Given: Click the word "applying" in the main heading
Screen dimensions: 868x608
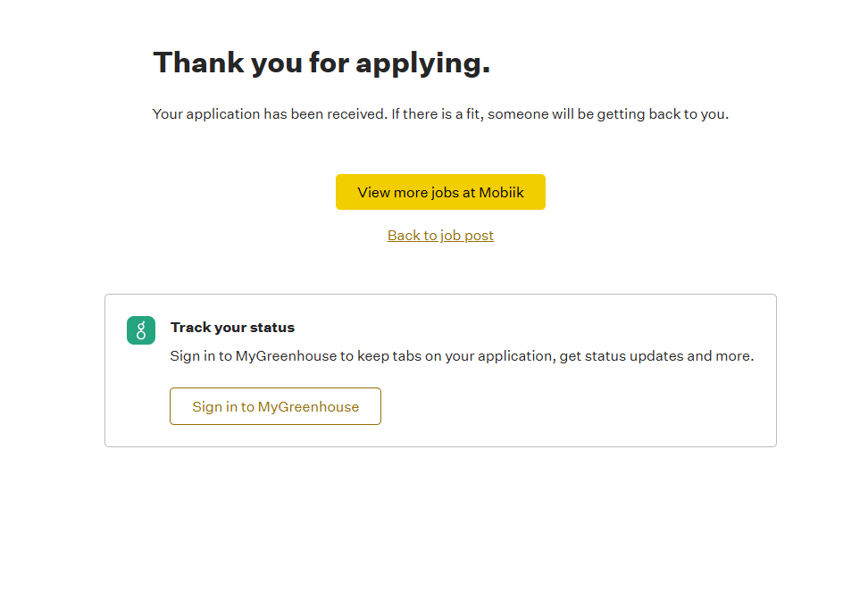Looking at the screenshot, I should pyautogui.click(x=421, y=63).
